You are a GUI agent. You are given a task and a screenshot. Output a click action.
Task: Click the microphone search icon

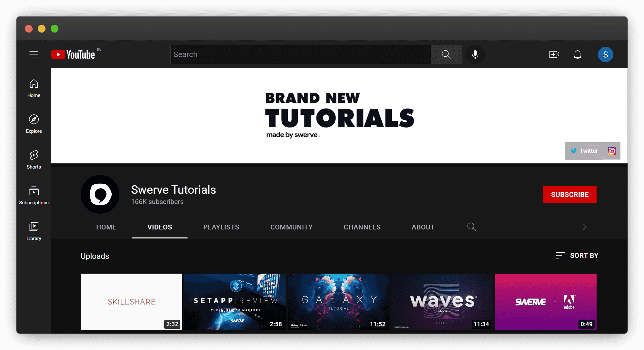(x=475, y=54)
